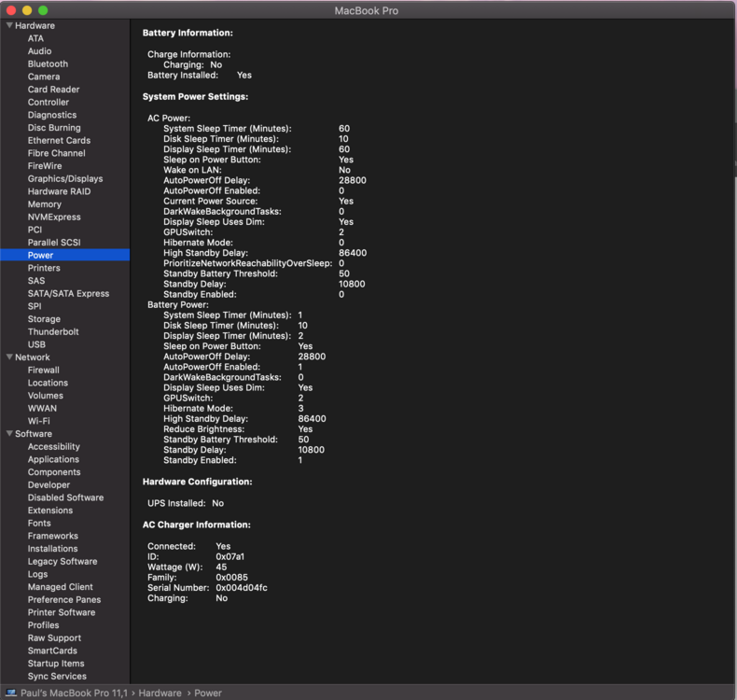Click Paul's MacBook Pro in path bar

pos(76,693)
